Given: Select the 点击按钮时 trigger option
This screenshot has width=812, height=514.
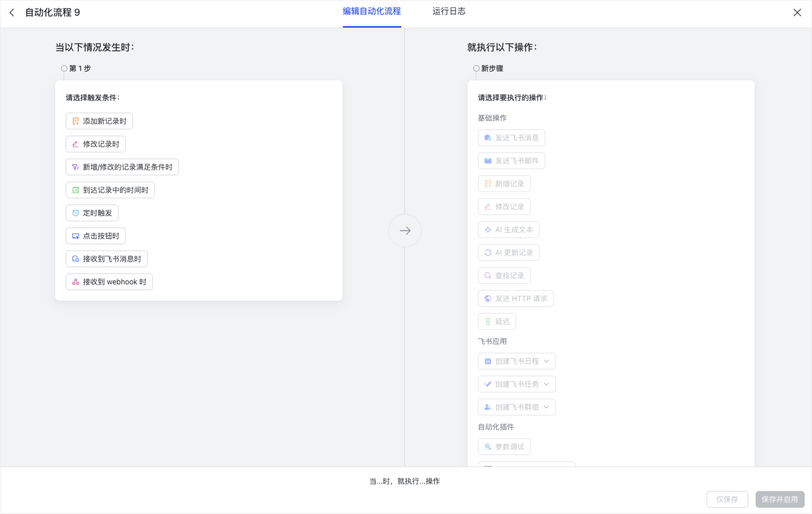Looking at the screenshot, I should click(x=95, y=236).
